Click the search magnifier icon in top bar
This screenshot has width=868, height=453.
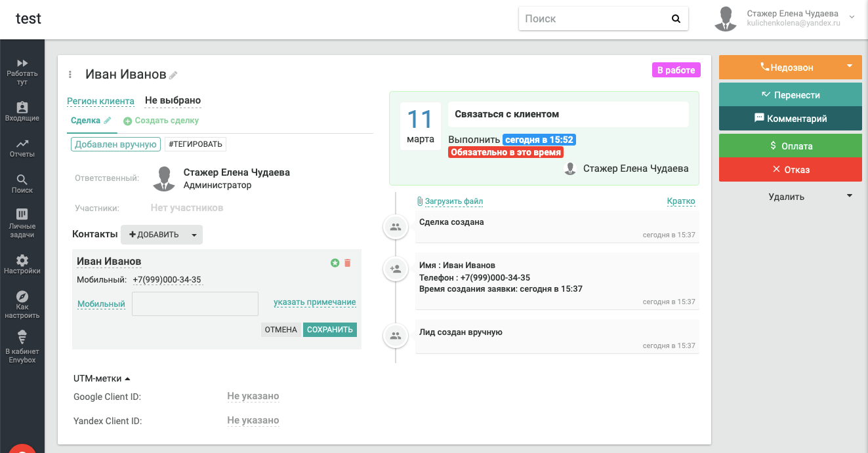click(x=676, y=19)
